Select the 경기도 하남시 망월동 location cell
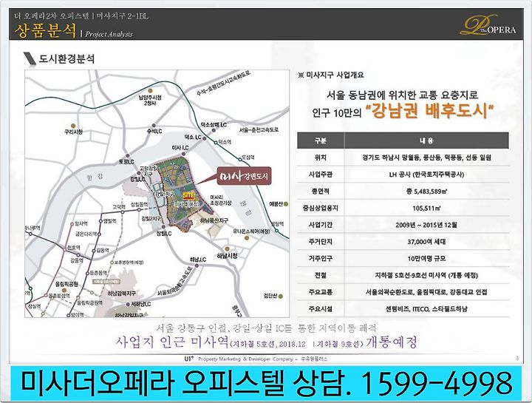This screenshot has width=532, height=403. click(426, 158)
